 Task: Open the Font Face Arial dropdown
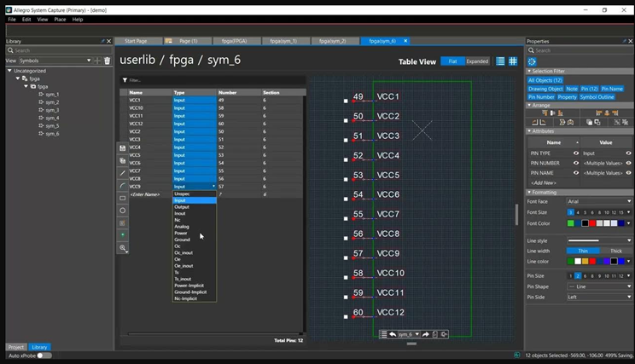[x=599, y=201]
